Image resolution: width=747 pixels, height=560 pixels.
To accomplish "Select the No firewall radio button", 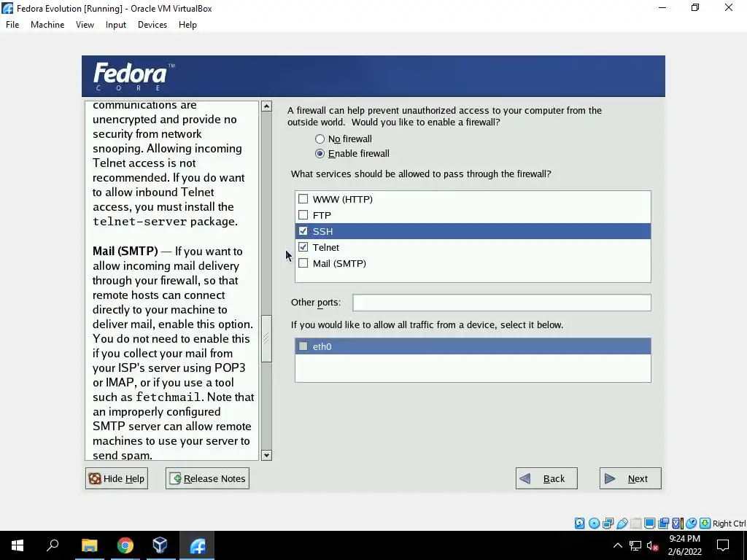I will [320, 139].
